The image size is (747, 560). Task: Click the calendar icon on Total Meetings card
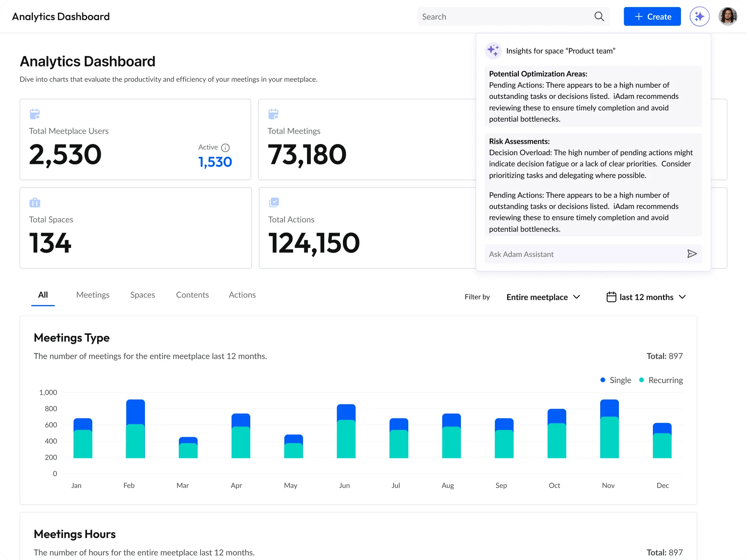pos(274,114)
